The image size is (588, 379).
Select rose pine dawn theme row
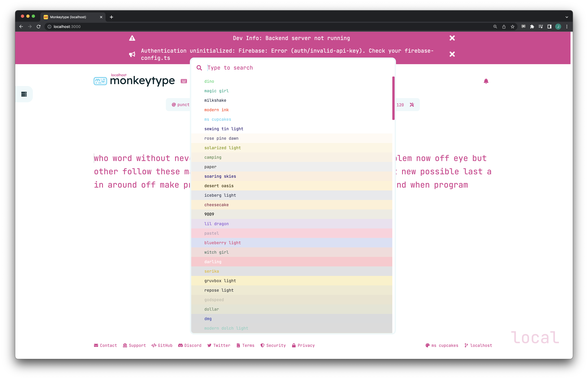292,138
